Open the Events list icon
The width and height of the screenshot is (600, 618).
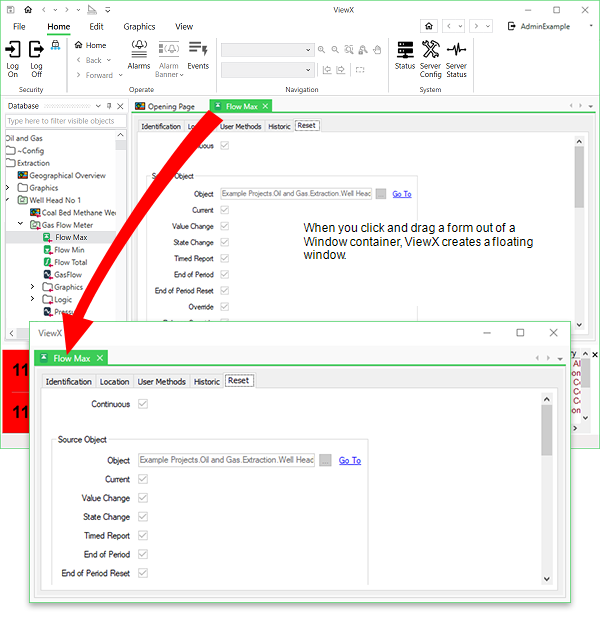198,50
